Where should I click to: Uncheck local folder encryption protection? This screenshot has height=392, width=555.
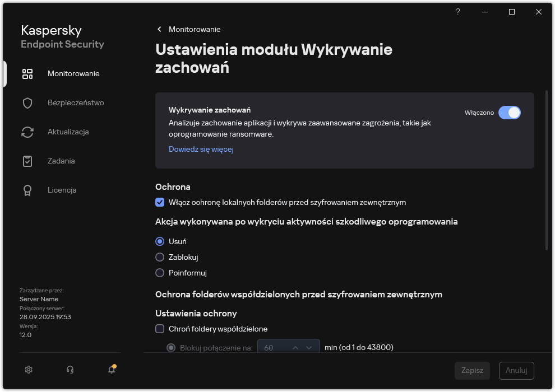pyautogui.click(x=160, y=202)
